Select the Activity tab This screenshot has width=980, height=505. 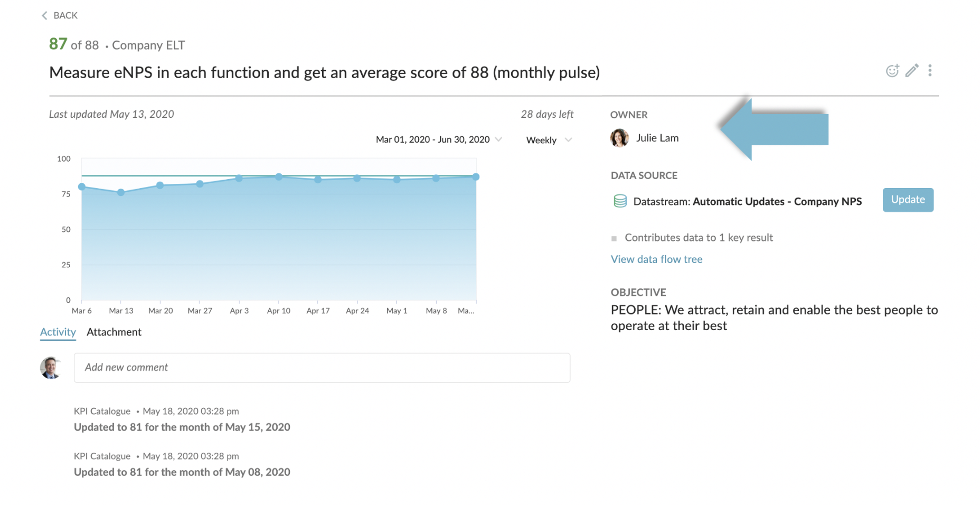[x=58, y=332]
